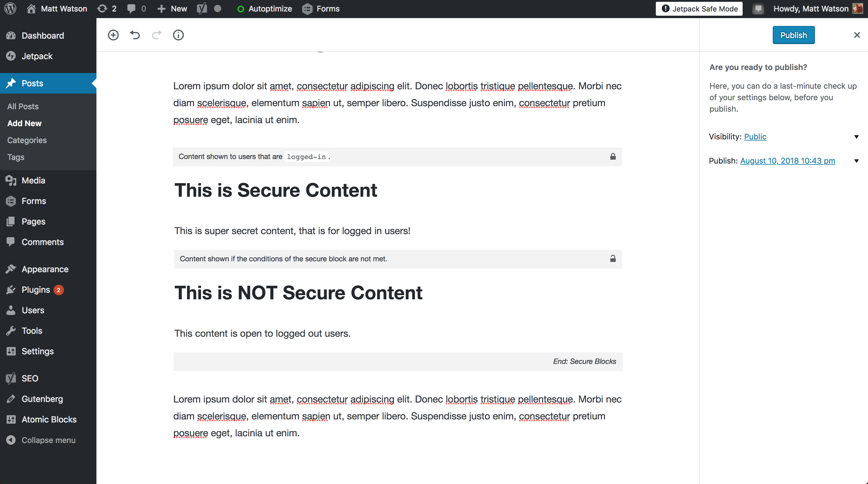Select the Posts menu item
Image resolution: width=868 pixels, height=484 pixels.
(32, 84)
